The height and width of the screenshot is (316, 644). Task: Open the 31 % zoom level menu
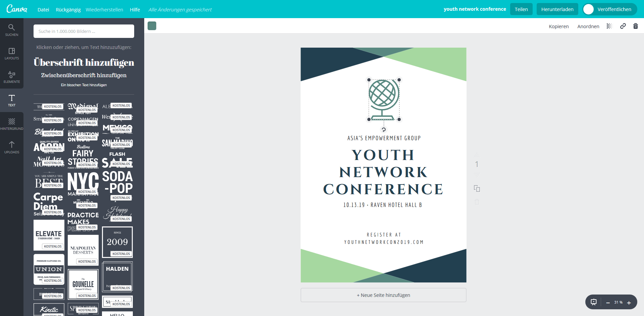(618, 303)
